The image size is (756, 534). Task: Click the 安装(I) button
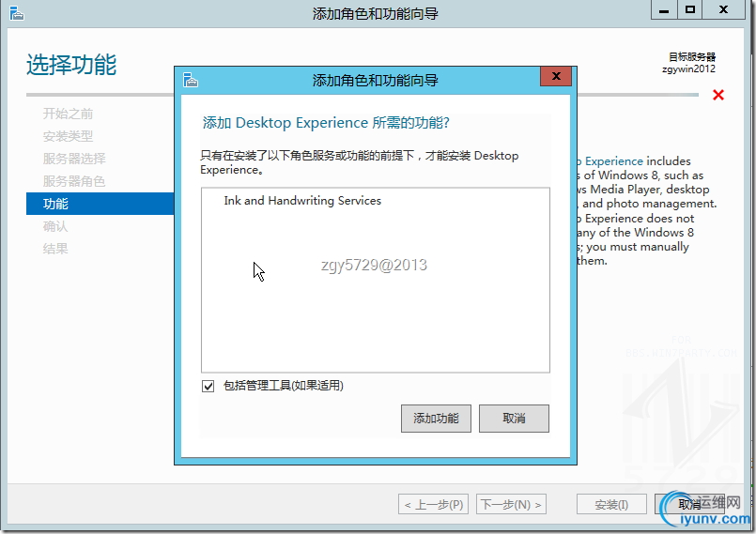tap(611, 505)
